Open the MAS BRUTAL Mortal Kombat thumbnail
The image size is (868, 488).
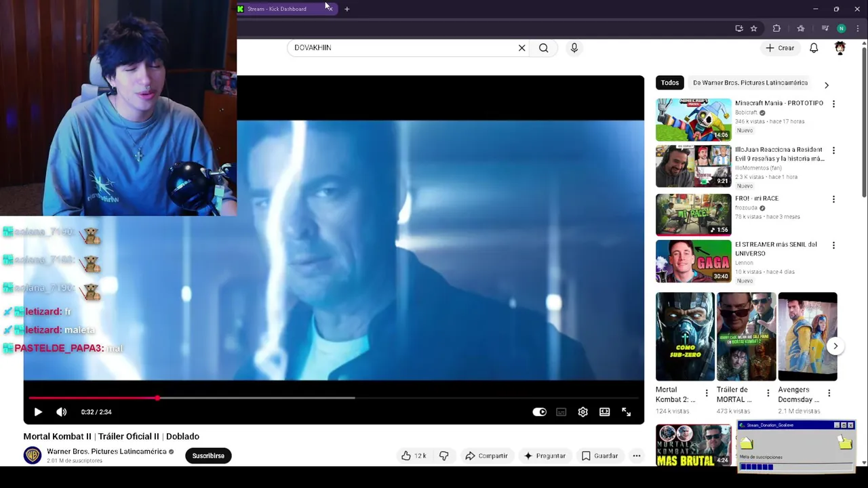(x=693, y=445)
